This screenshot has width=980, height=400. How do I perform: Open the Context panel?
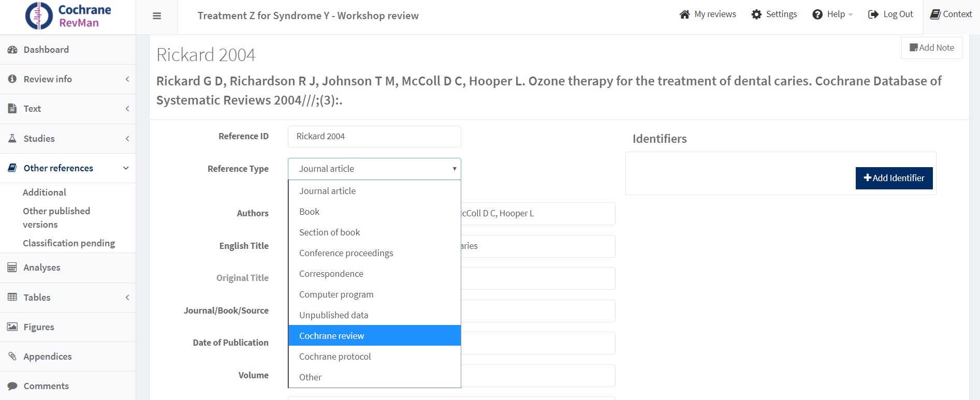point(951,14)
